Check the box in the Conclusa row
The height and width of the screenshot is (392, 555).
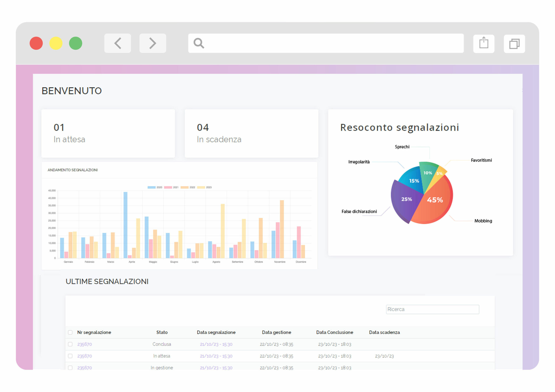pos(70,344)
